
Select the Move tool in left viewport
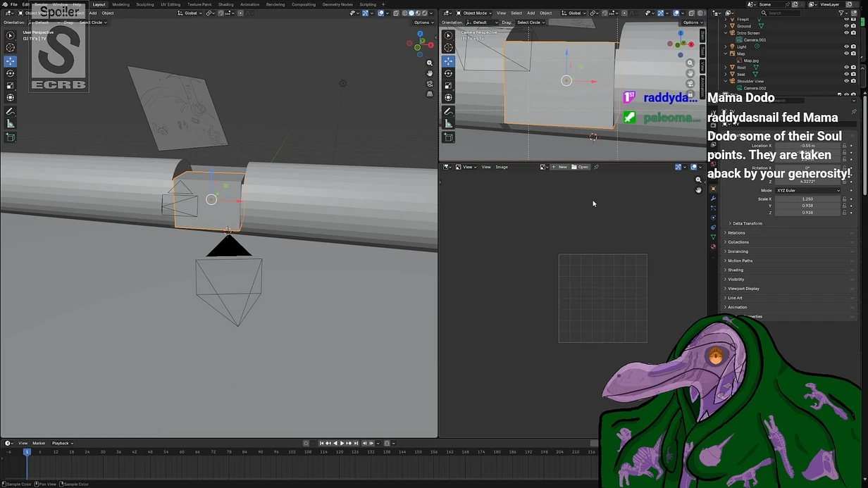pyautogui.click(x=11, y=61)
